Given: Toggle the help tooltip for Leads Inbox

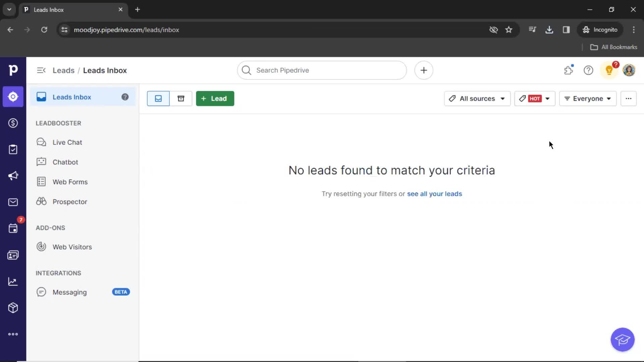Looking at the screenshot, I should pyautogui.click(x=125, y=97).
